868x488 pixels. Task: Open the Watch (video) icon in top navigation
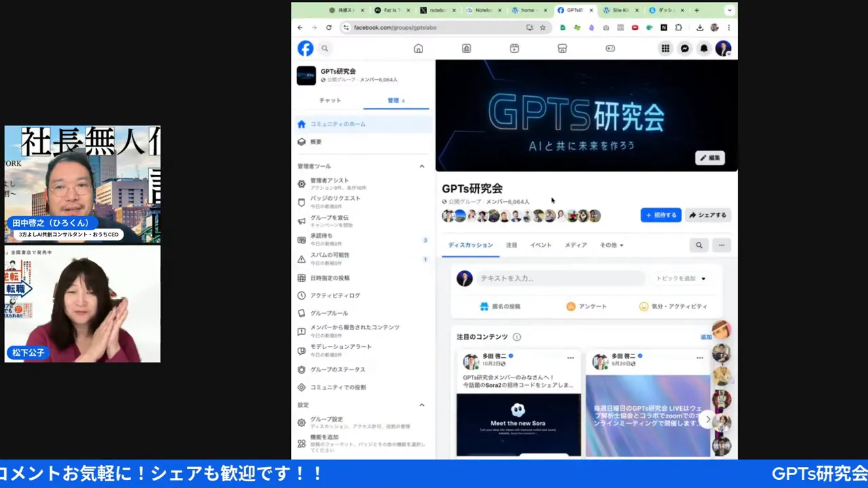click(x=514, y=48)
